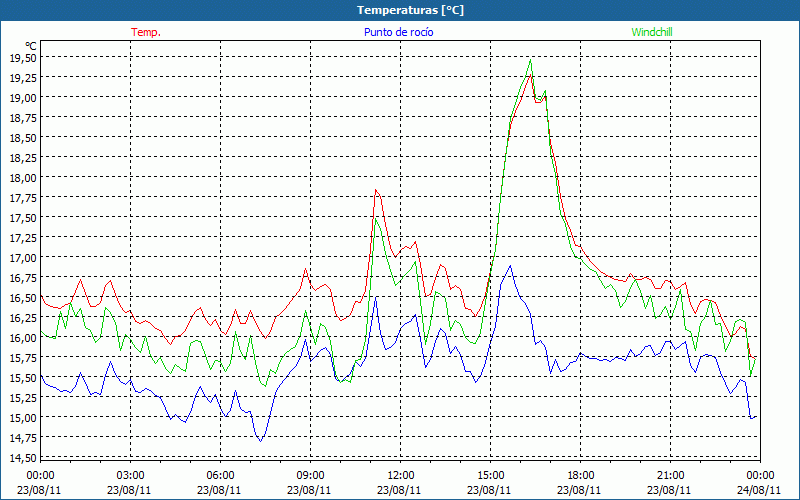Click the 14,75 y-axis value
This screenshot has width=800, height=500.
tap(23, 438)
